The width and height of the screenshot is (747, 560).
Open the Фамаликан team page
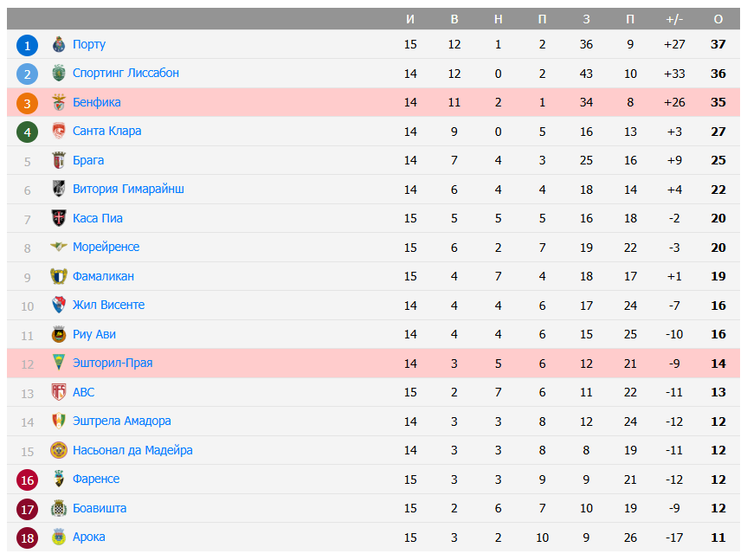(x=104, y=276)
